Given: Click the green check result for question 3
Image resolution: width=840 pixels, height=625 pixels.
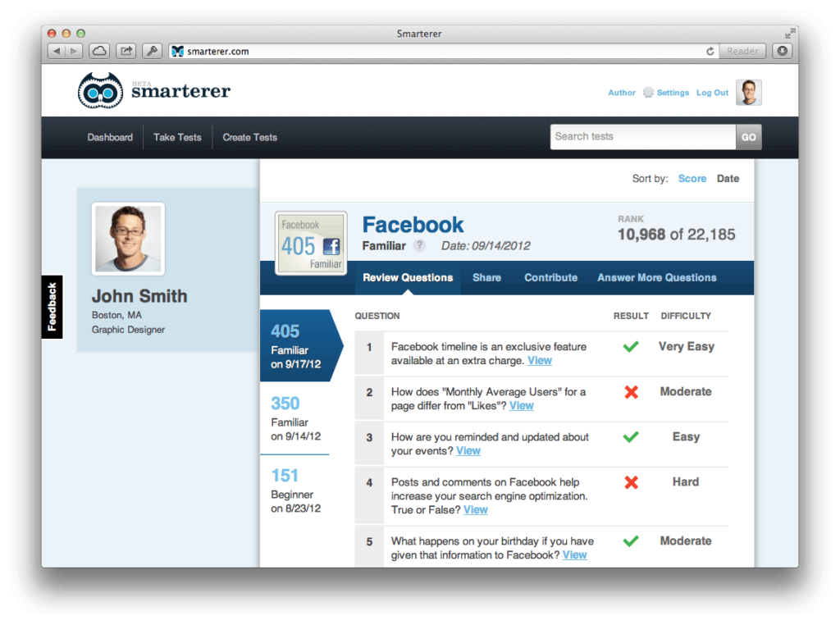Looking at the screenshot, I should pyautogui.click(x=631, y=437).
